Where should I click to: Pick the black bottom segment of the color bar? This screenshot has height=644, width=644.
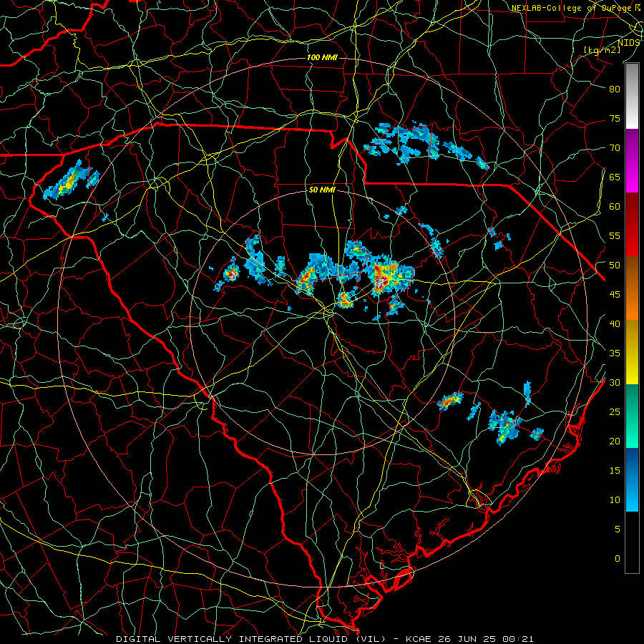[x=632, y=542]
